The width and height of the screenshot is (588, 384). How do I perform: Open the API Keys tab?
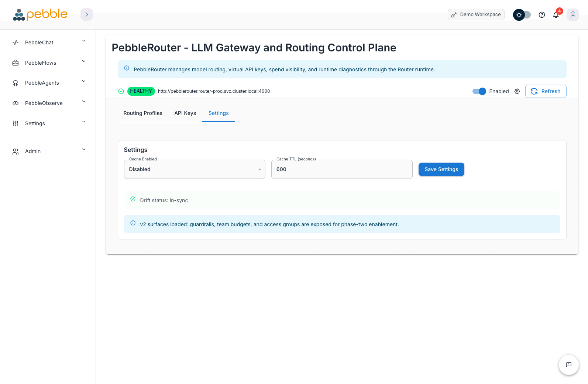point(185,113)
